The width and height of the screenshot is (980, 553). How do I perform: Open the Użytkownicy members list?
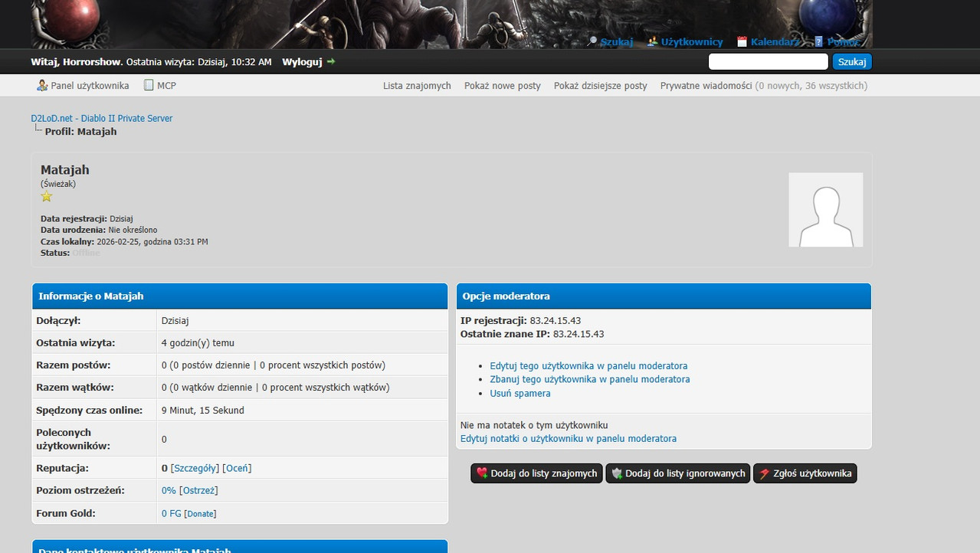(x=692, y=42)
